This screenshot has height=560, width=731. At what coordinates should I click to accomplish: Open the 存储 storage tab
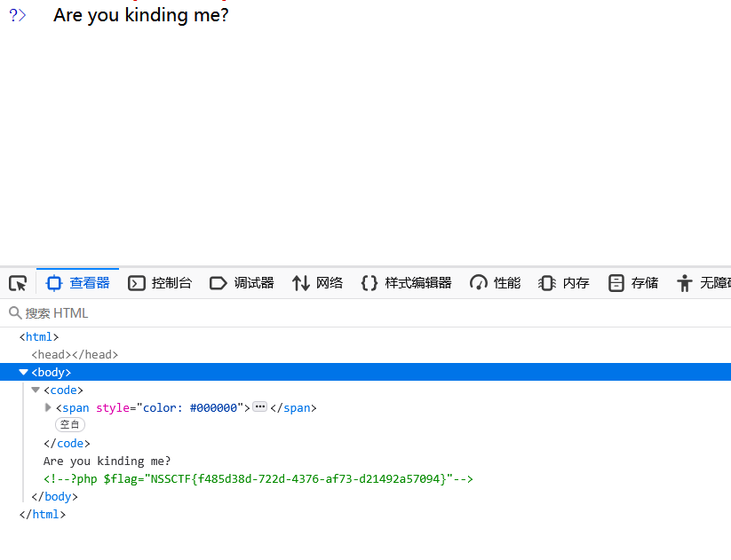tap(633, 283)
